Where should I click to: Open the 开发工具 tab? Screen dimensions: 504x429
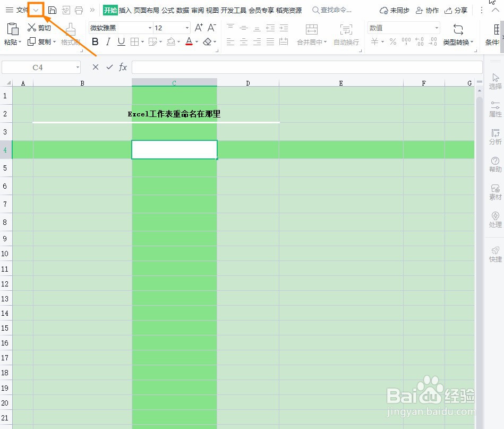coord(233,10)
